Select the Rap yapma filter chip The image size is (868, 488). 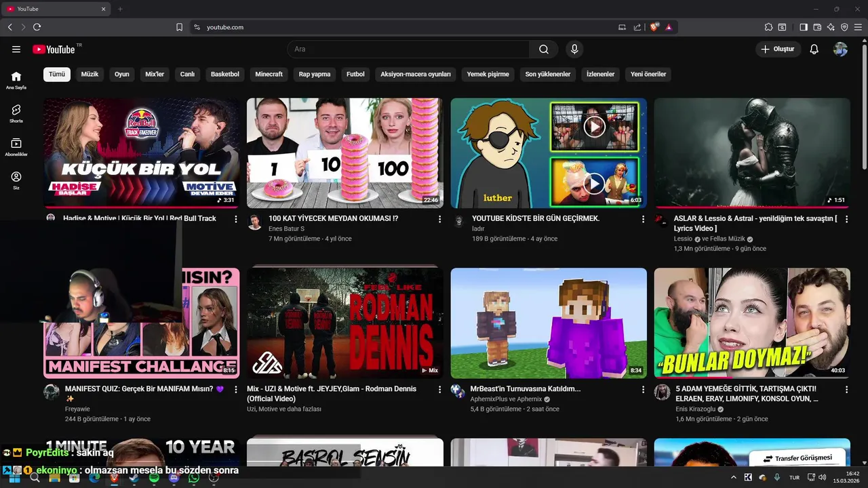pos(315,74)
